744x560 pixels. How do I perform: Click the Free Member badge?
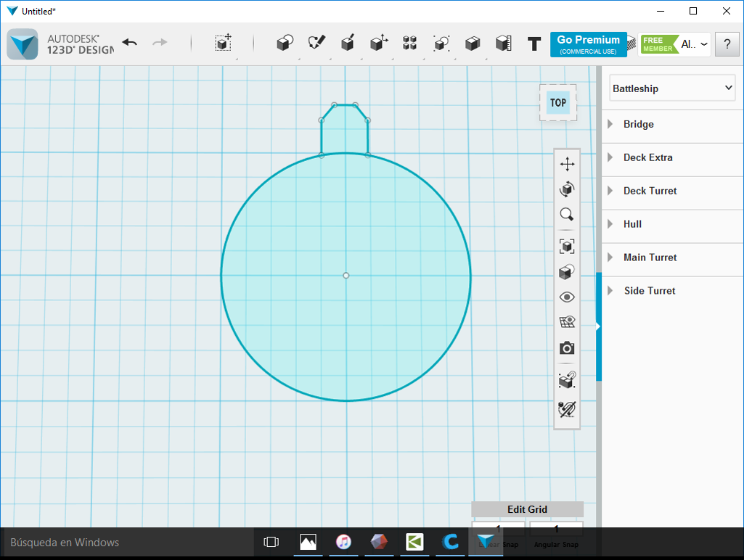(658, 44)
